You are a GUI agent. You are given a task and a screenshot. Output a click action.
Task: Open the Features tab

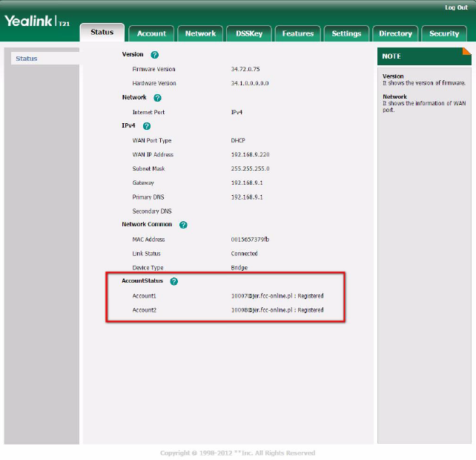tap(298, 33)
